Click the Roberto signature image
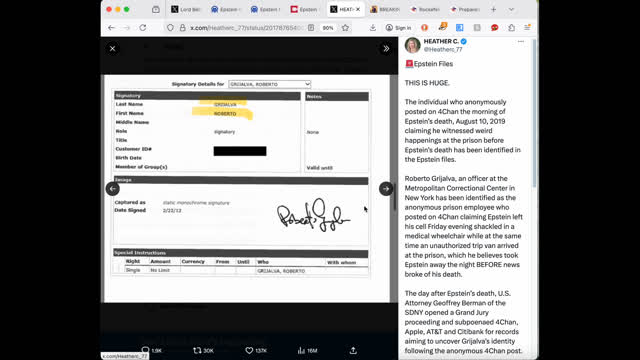This screenshot has width=640, height=360. [x=313, y=216]
